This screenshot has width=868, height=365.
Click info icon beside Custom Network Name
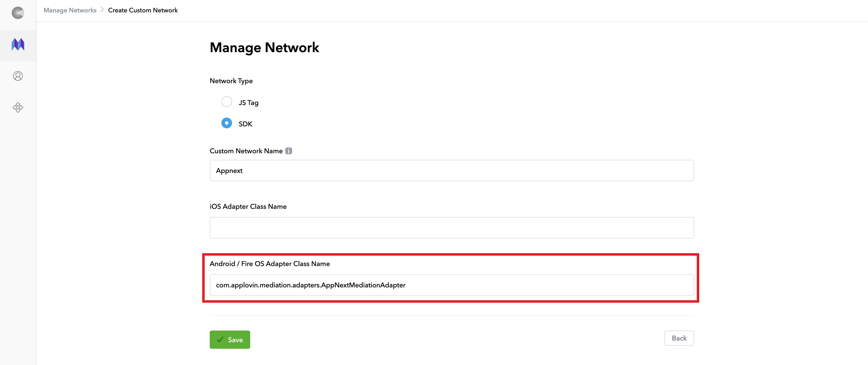(288, 151)
